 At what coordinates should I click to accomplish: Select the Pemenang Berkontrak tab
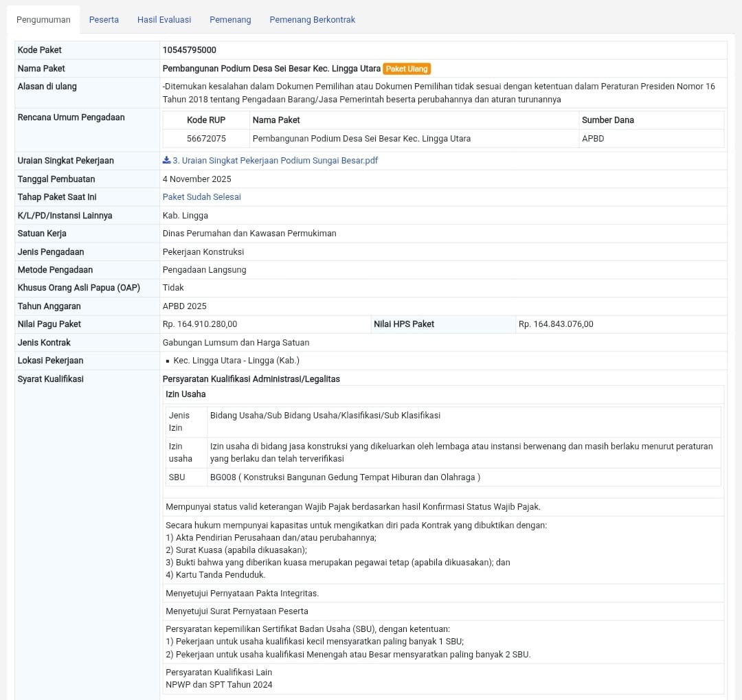pos(312,20)
